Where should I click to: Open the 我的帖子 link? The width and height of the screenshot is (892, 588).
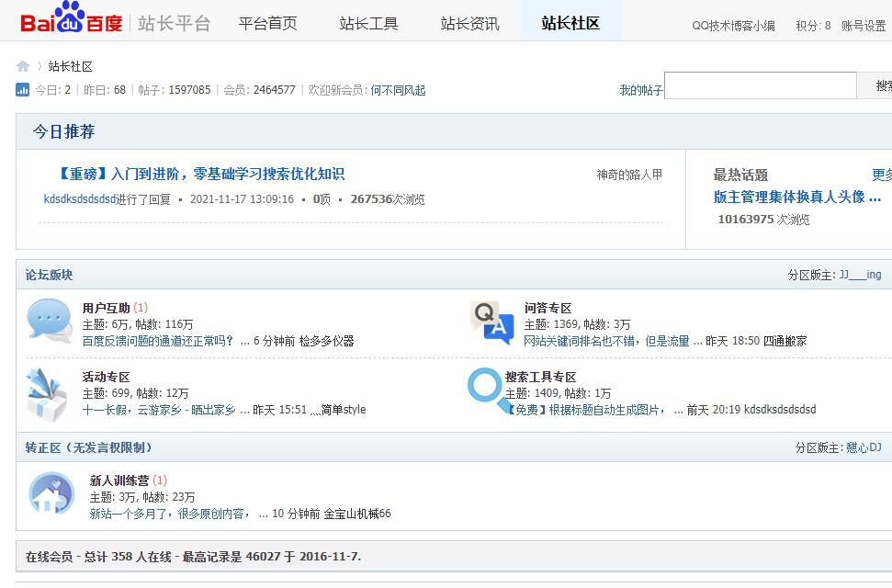tap(640, 90)
